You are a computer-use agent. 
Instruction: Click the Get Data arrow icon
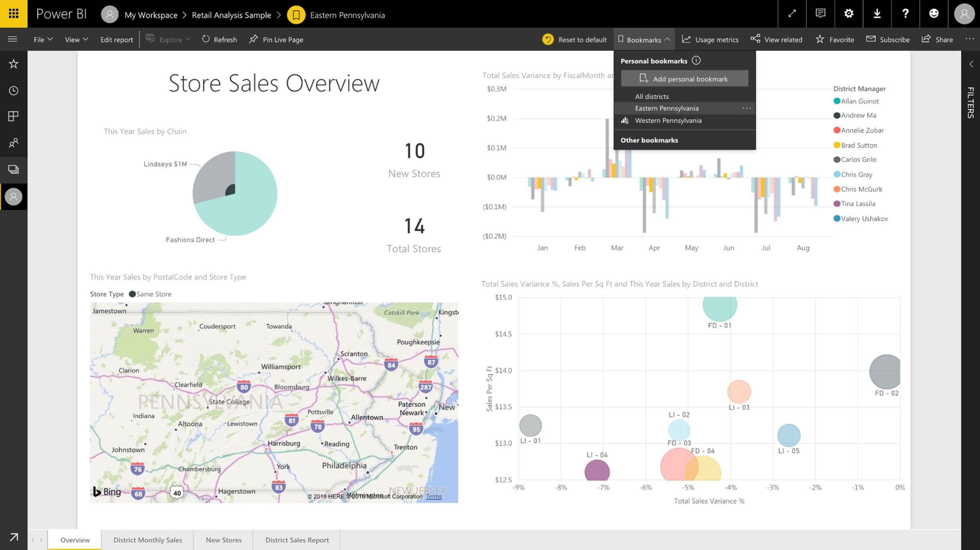(x=14, y=537)
